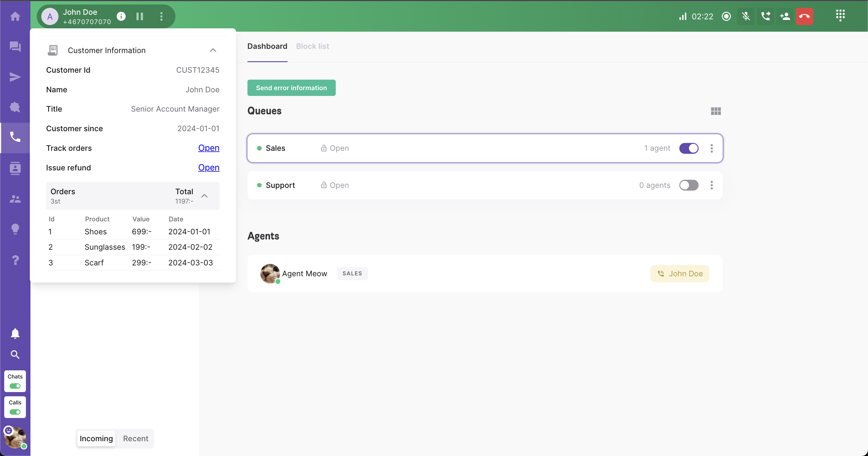Start call recording with record icon
This screenshot has width=868, height=456.
[726, 16]
